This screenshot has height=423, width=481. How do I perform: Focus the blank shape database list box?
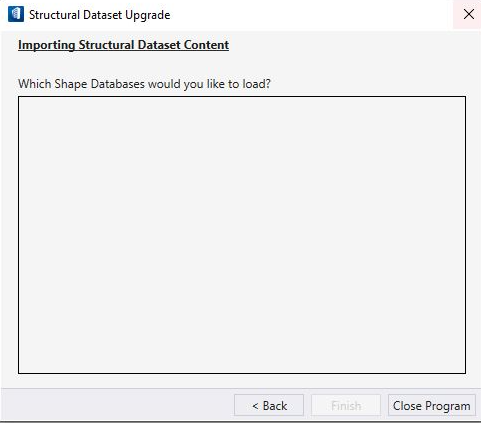coord(242,235)
